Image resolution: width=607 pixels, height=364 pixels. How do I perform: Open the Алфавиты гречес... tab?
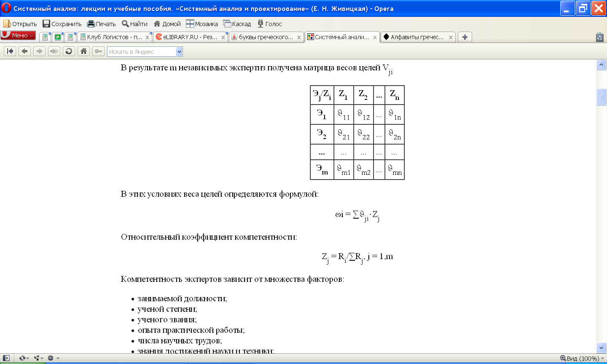[x=418, y=37]
